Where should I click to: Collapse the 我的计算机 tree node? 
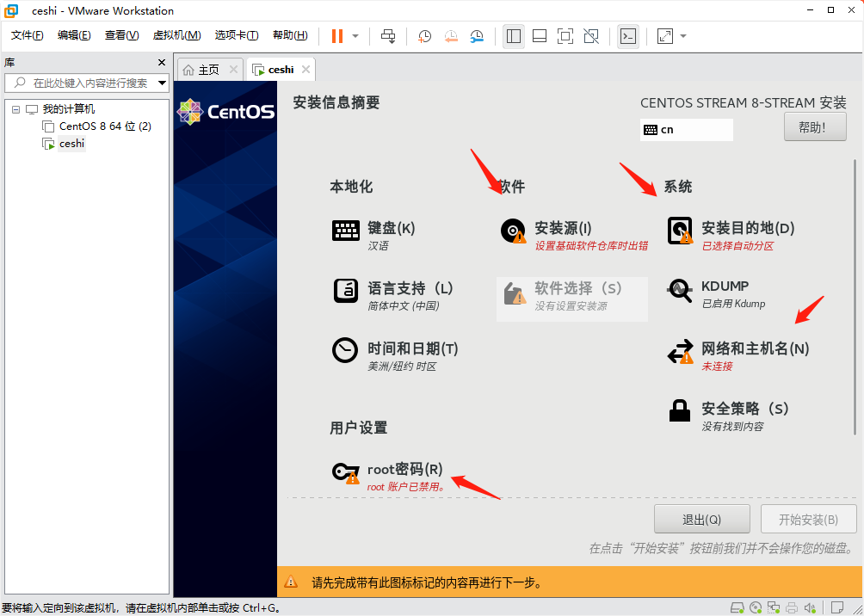[x=15, y=109]
